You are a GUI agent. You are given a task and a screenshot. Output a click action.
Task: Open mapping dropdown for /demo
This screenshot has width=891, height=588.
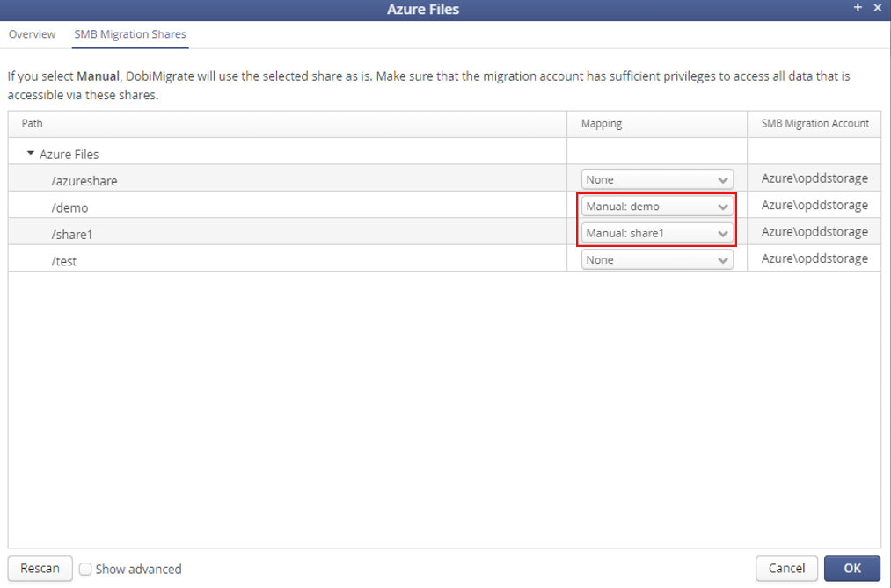tap(657, 206)
